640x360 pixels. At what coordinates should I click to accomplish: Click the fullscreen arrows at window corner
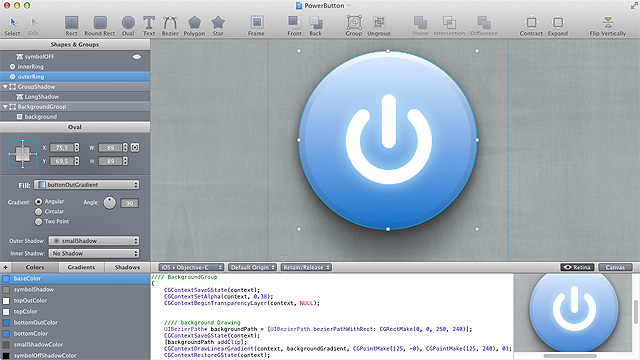click(x=634, y=5)
